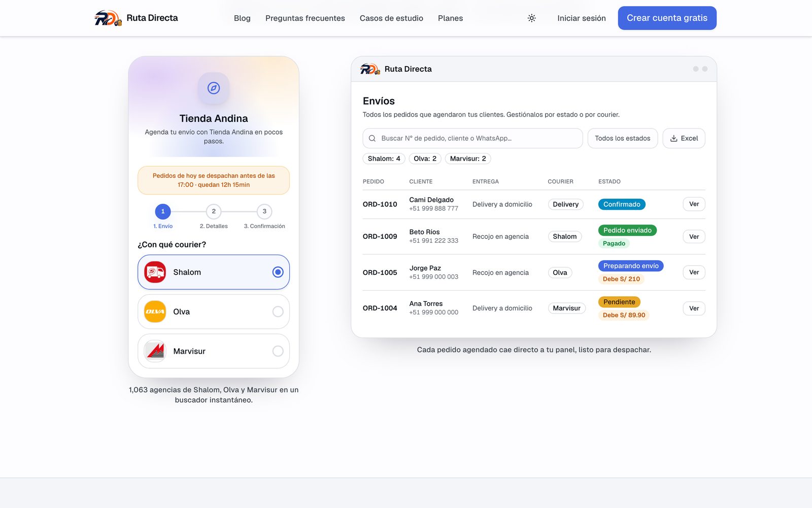The image size is (812, 508).
Task: View order ORD-1005 with Ver button
Action: 694,272
